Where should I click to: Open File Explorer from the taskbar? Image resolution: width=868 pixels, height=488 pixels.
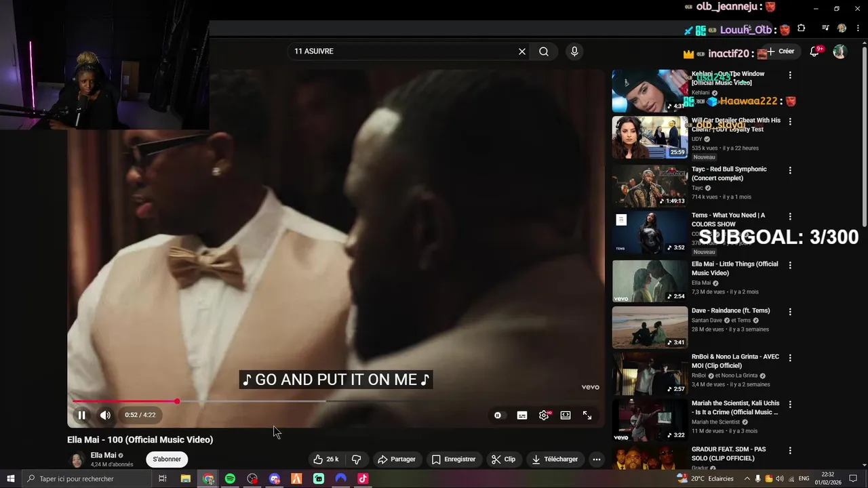pos(185,479)
